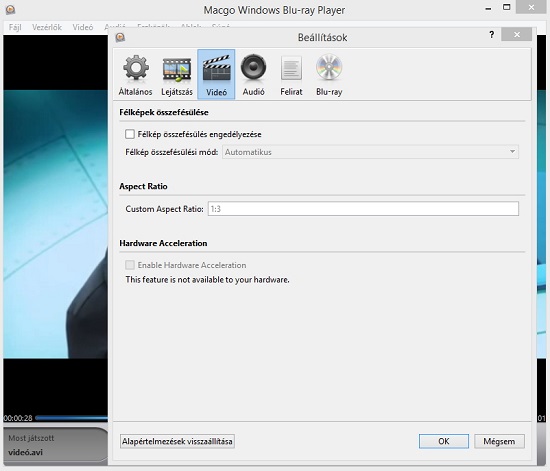Open the Fájl menu in main window
The width and height of the screenshot is (550, 471).
coord(15,27)
